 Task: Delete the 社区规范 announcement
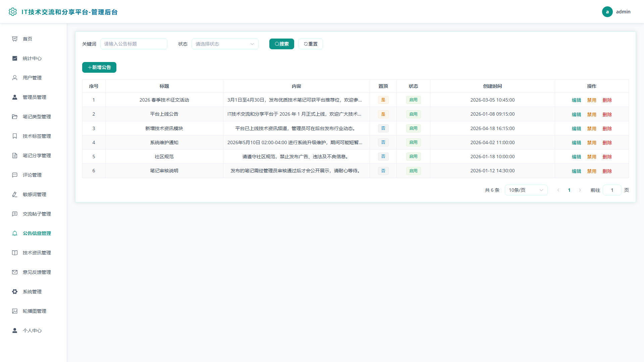click(607, 157)
